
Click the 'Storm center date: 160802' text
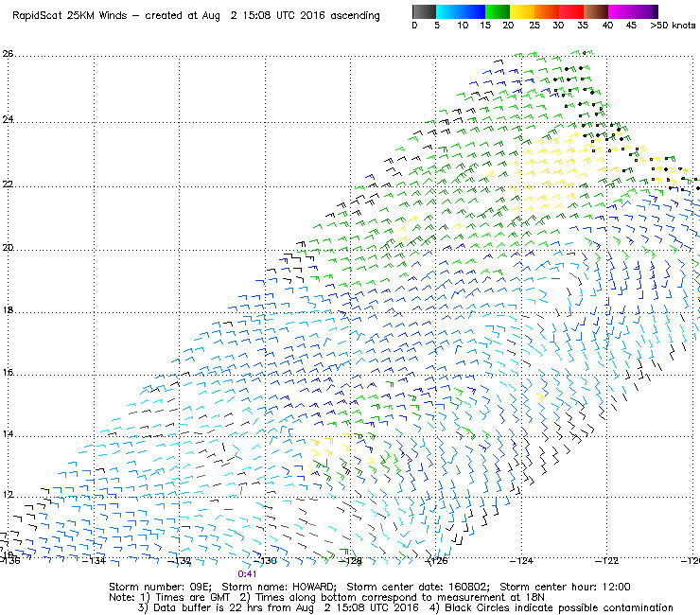point(418,587)
